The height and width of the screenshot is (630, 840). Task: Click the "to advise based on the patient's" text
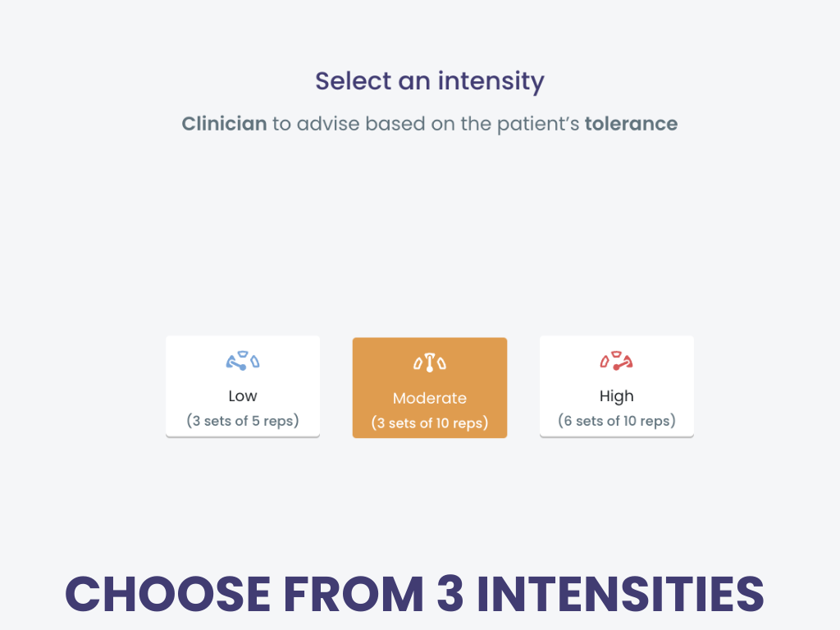click(x=426, y=124)
